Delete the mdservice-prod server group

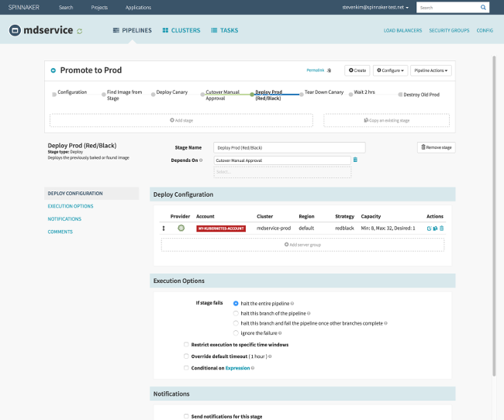(441, 228)
